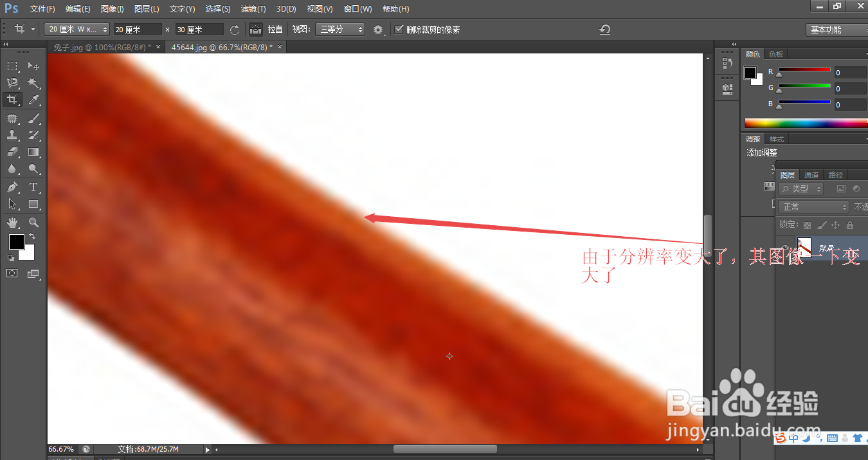
Task: Rotate crop box width and height
Action: click(x=235, y=30)
